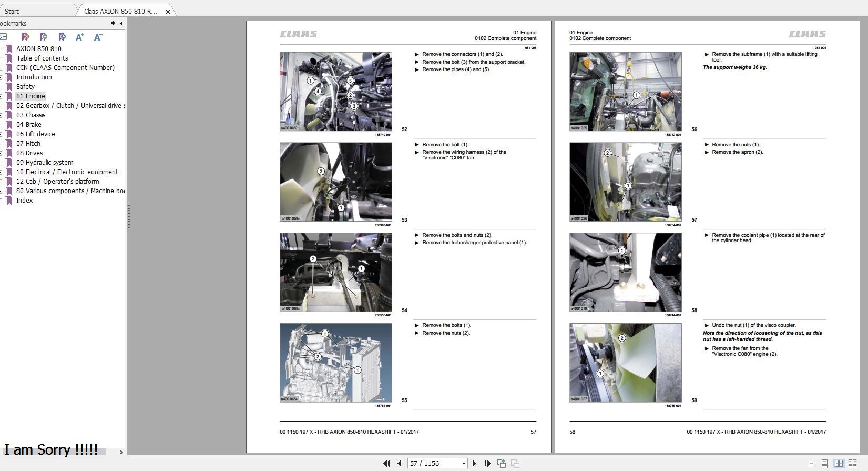
Task: Open the Index bookmark
Action: point(24,200)
